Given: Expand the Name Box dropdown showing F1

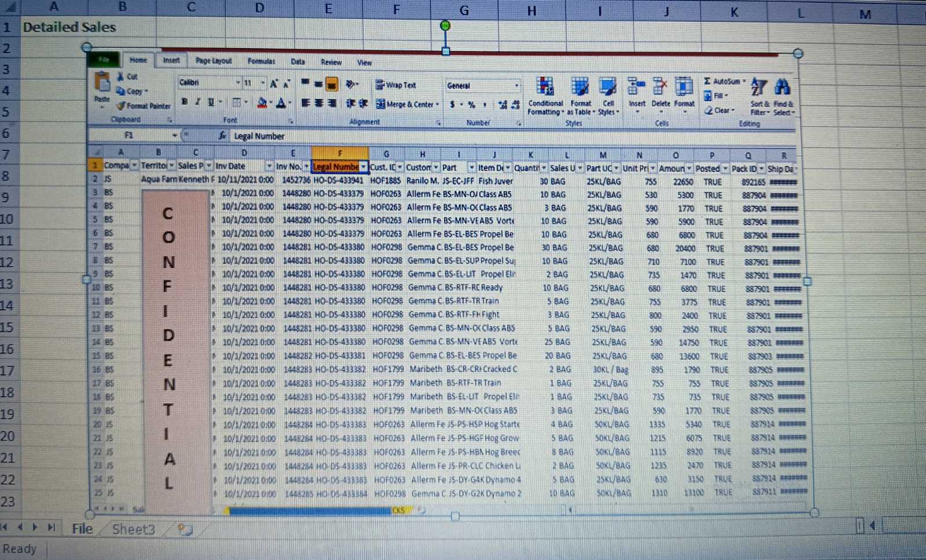Looking at the screenshot, I should click(x=174, y=135).
